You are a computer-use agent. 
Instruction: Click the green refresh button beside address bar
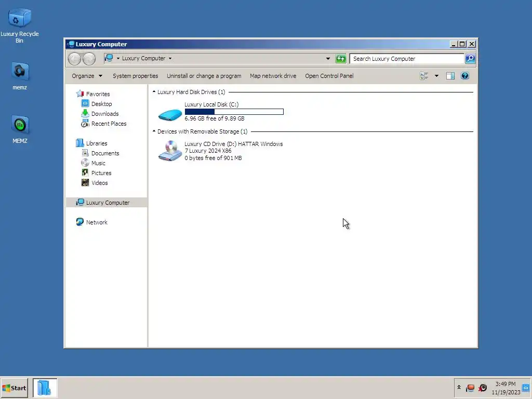[341, 59]
